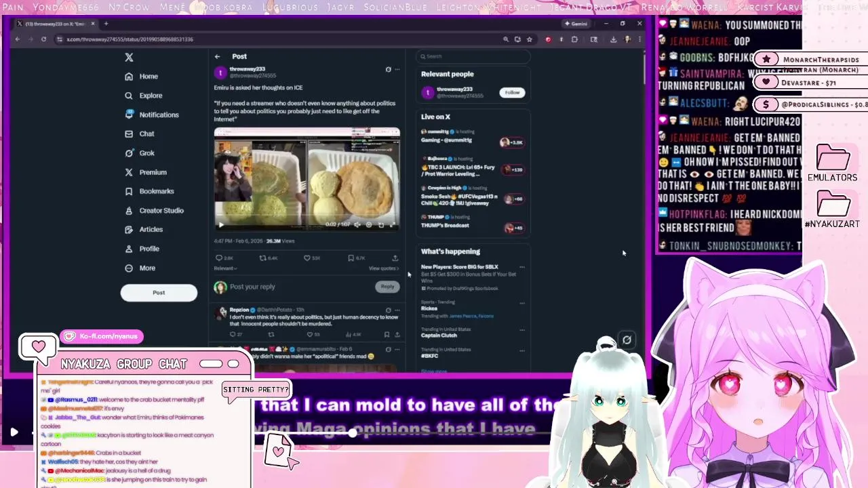Open more options for the #BKFC trend

coord(521,350)
